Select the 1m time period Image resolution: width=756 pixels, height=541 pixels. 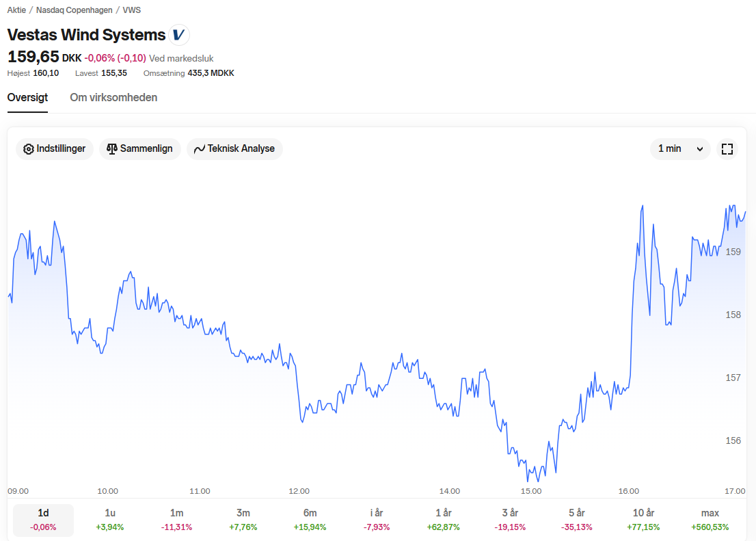(176, 520)
